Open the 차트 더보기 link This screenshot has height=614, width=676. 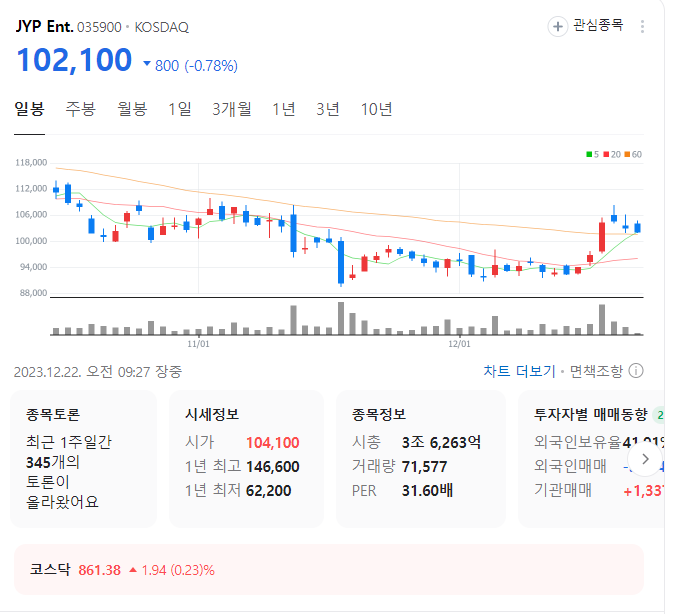click(x=519, y=371)
